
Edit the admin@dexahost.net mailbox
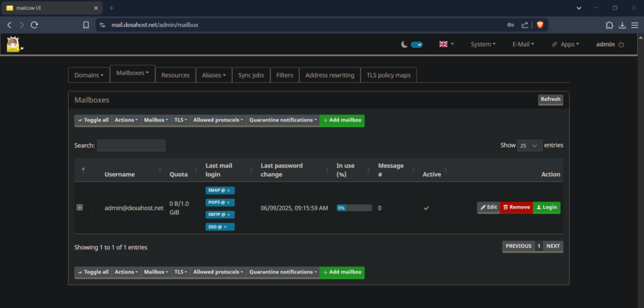point(489,208)
